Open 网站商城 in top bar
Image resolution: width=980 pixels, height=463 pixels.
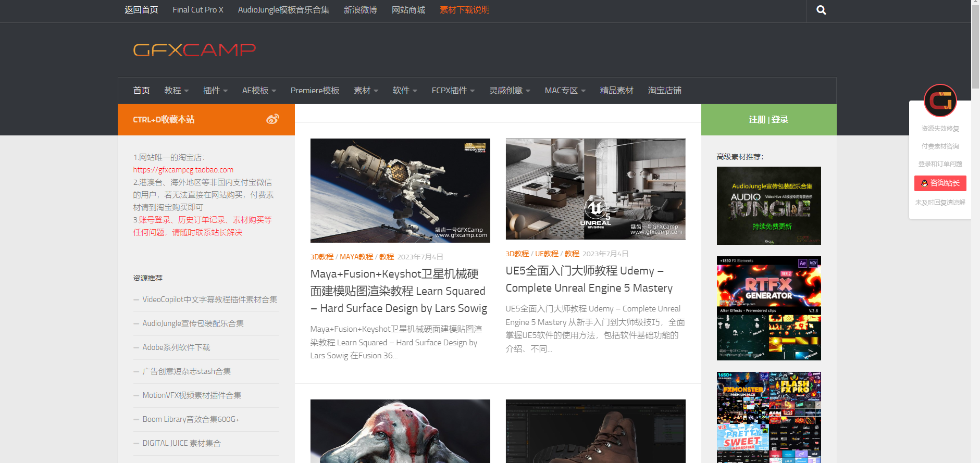[x=408, y=10]
